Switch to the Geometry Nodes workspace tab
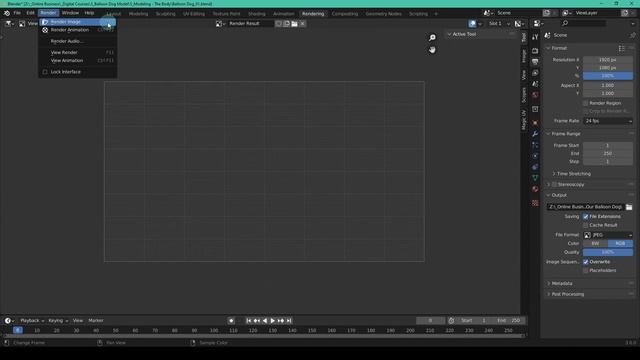640x360 pixels. click(383, 14)
